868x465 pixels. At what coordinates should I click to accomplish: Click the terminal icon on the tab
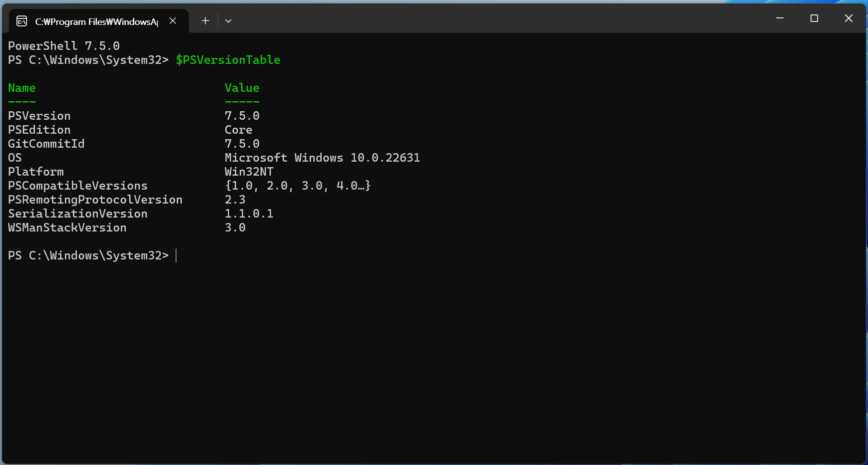tap(22, 21)
